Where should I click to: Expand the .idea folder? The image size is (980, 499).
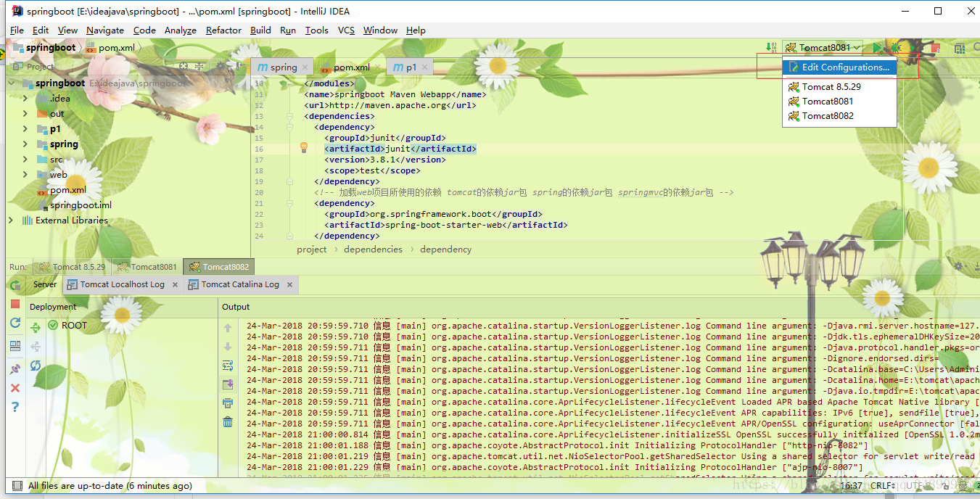pyautogui.click(x=25, y=99)
